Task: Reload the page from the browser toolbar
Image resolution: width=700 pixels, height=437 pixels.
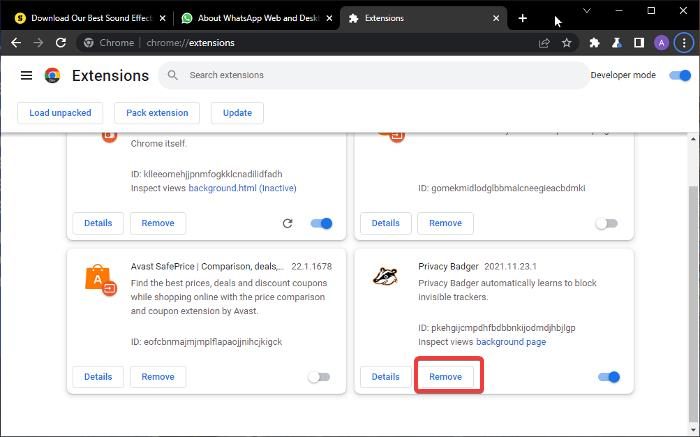Action: tap(61, 43)
